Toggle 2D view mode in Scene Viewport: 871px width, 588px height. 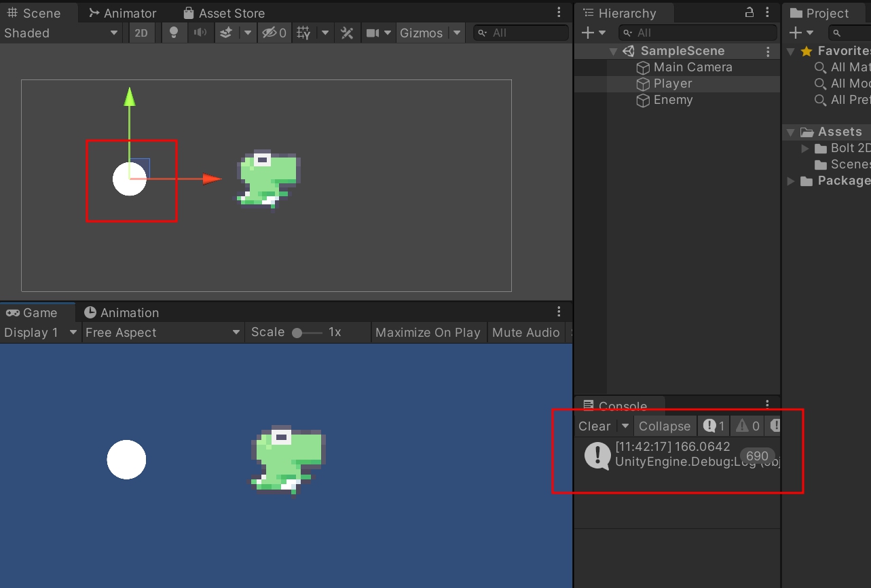[141, 33]
